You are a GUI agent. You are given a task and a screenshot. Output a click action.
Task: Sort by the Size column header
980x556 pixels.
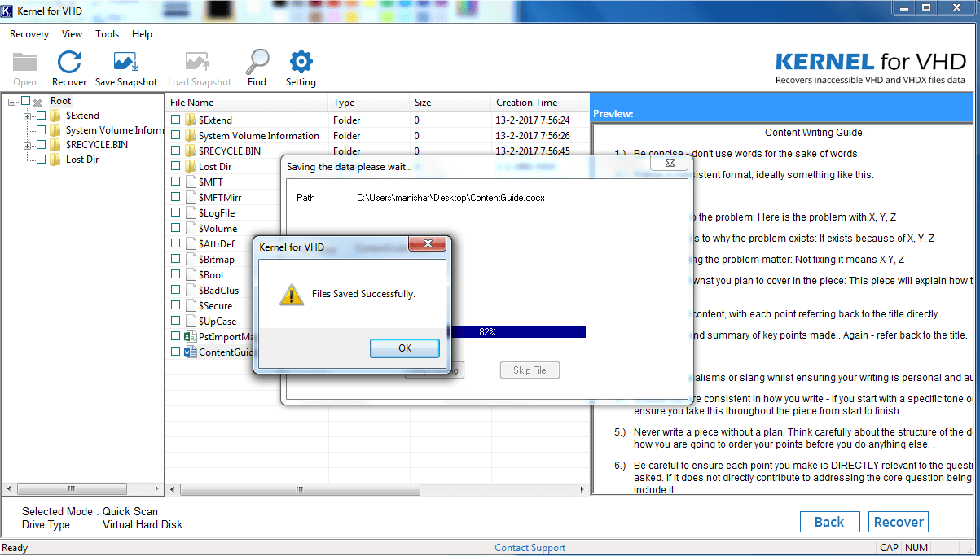[450, 103]
